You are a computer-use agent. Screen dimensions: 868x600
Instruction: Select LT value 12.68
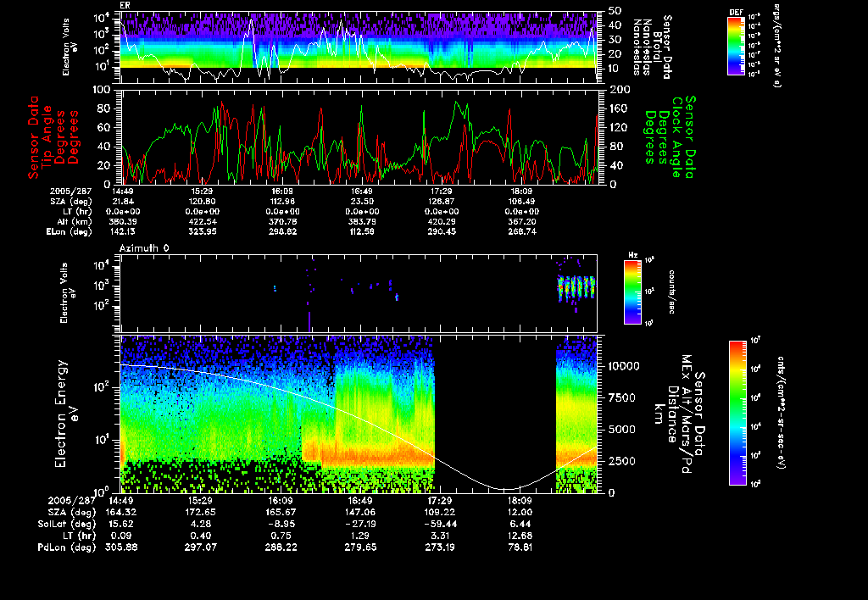[x=520, y=536]
